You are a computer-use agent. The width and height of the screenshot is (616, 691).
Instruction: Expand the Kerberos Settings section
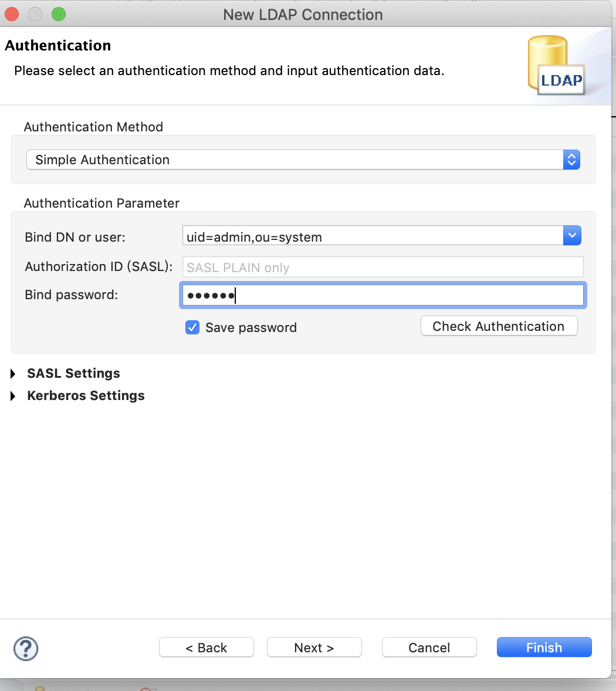coord(86,395)
